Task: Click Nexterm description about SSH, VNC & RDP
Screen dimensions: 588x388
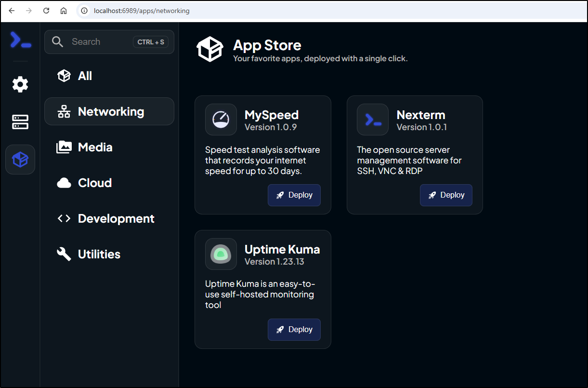Action: pos(409,161)
